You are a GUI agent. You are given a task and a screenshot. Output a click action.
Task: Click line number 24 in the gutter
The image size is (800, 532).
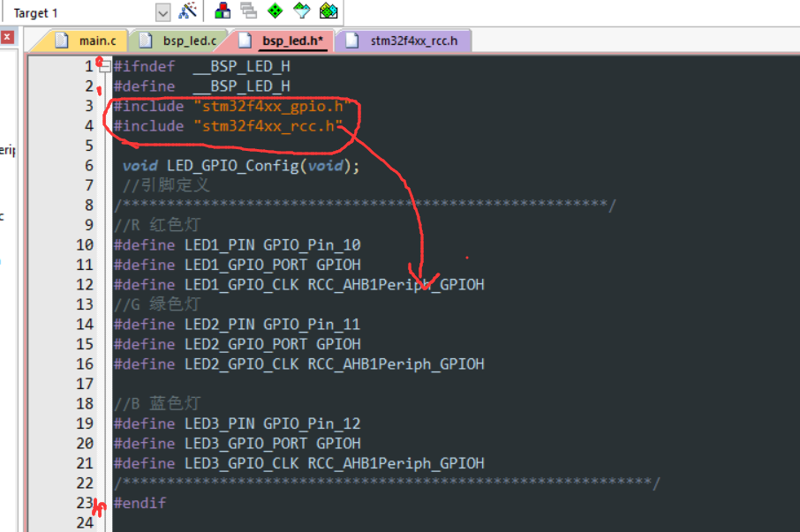coord(85,523)
